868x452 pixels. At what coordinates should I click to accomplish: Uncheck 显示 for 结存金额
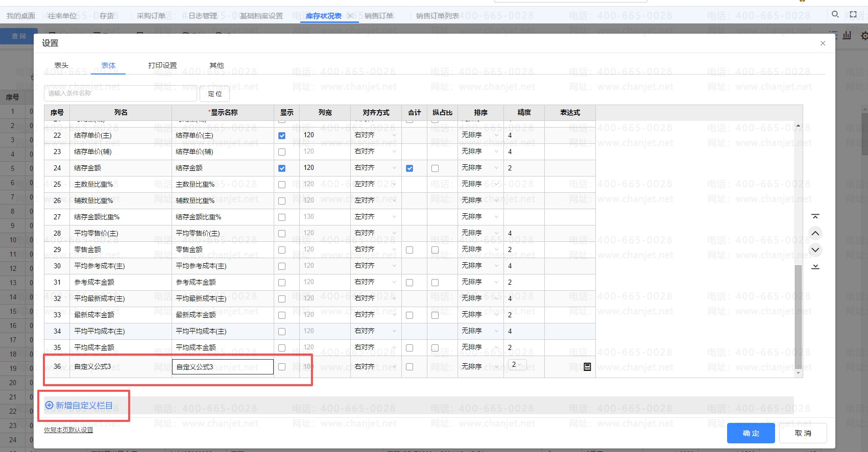point(282,168)
